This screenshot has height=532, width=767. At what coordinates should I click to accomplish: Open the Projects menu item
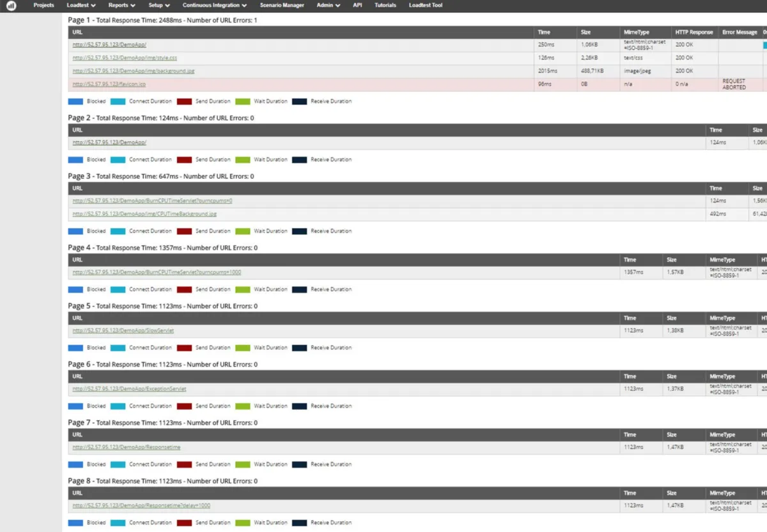pos(44,5)
